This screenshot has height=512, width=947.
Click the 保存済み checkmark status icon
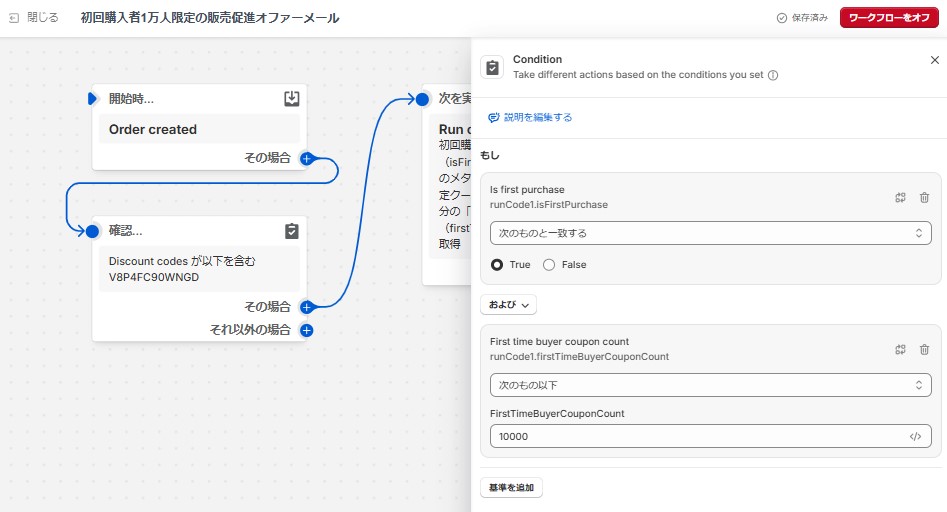782,18
